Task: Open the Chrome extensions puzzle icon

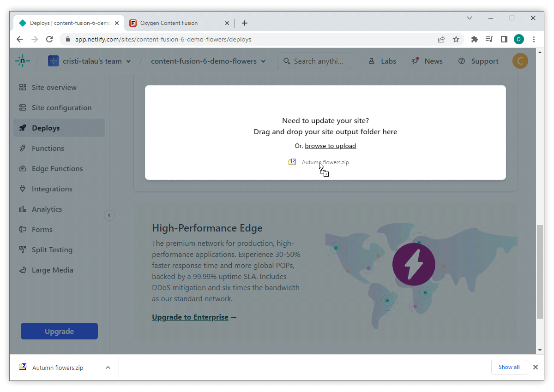Action: (x=474, y=39)
